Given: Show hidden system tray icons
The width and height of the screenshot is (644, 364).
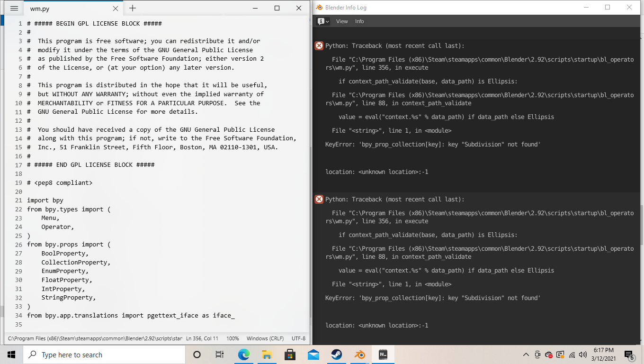Looking at the screenshot, I should point(526,355).
